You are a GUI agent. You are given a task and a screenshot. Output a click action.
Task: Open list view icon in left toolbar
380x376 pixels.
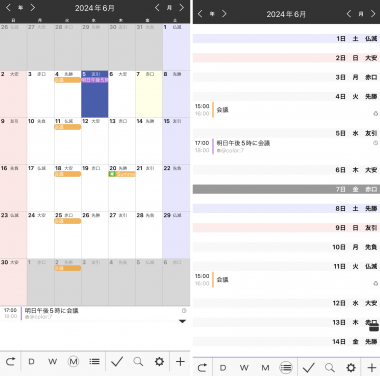(94, 362)
